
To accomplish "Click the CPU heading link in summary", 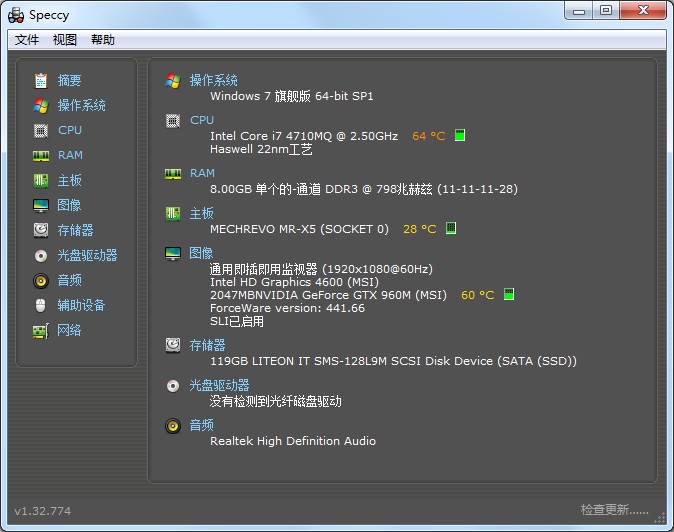I will click(x=202, y=120).
